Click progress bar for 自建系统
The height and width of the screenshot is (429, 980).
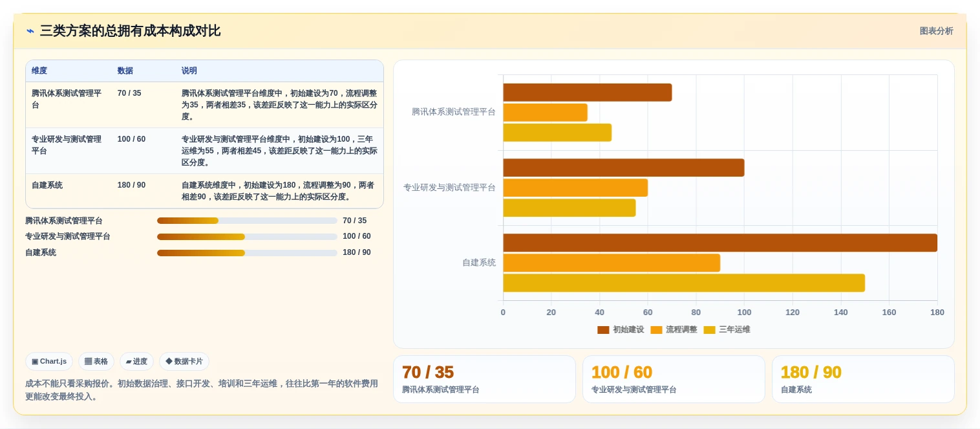tap(247, 253)
